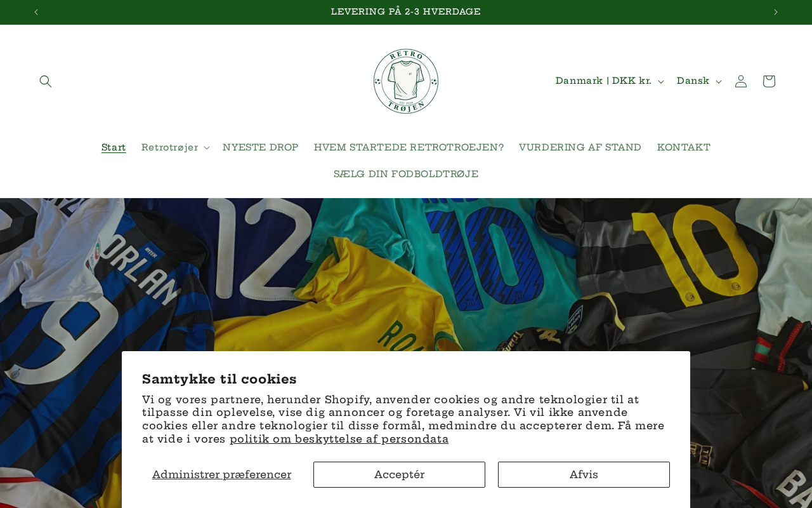Viewport: 812px width, 508px height.
Task: Open HVEM STARTEDE RETROTROEJEN? page
Action: pos(409,148)
